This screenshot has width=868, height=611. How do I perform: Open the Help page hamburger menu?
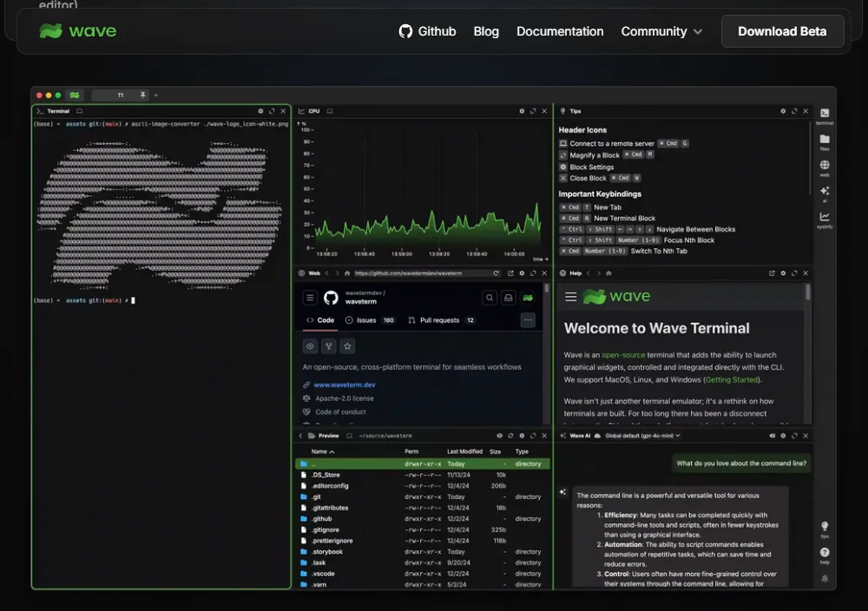click(571, 297)
